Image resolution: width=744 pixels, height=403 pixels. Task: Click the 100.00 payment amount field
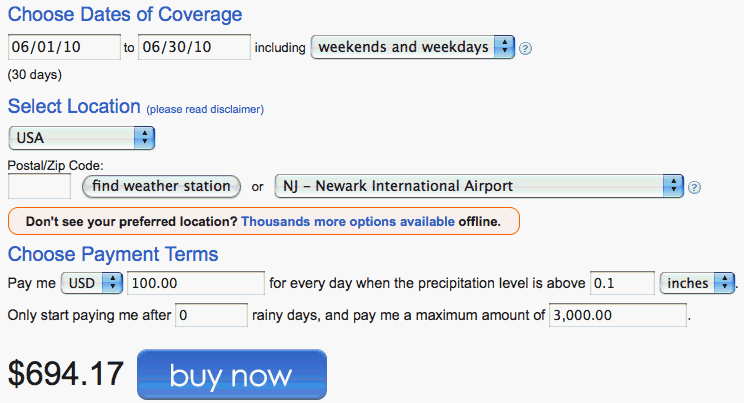pyautogui.click(x=196, y=283)
